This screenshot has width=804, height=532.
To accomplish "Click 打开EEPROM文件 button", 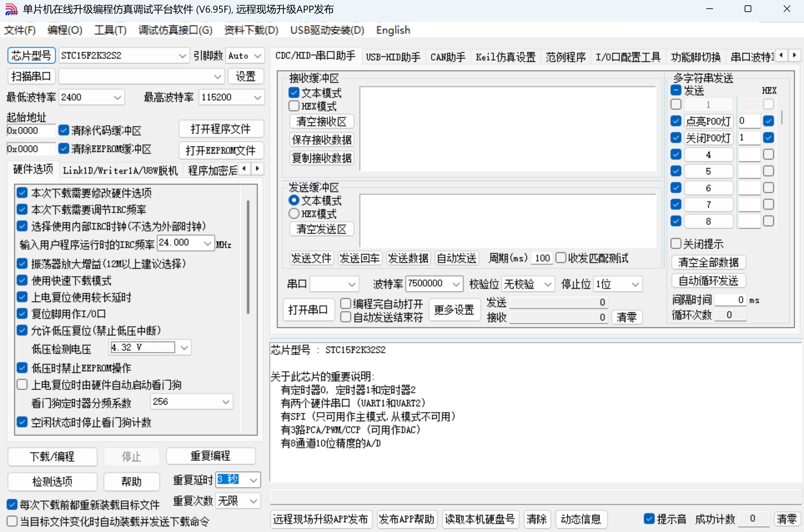I will click(x=221, y=150).
